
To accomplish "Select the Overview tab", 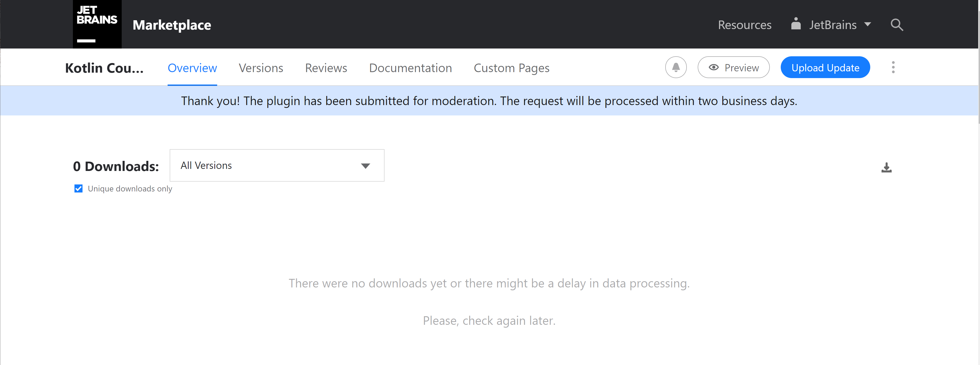I will 192,68.
